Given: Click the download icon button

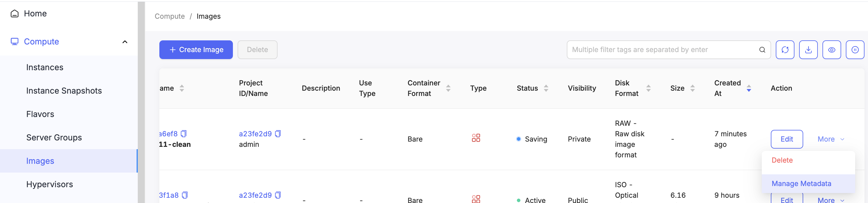Looking at the screenshot, I should [x=808, y=50].
